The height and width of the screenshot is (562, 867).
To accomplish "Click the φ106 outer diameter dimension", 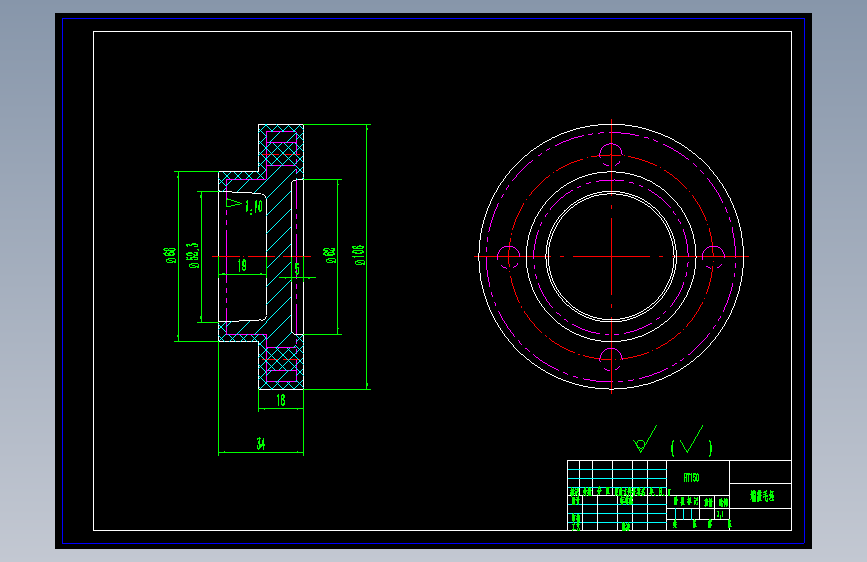I will [x=359, y=255].
